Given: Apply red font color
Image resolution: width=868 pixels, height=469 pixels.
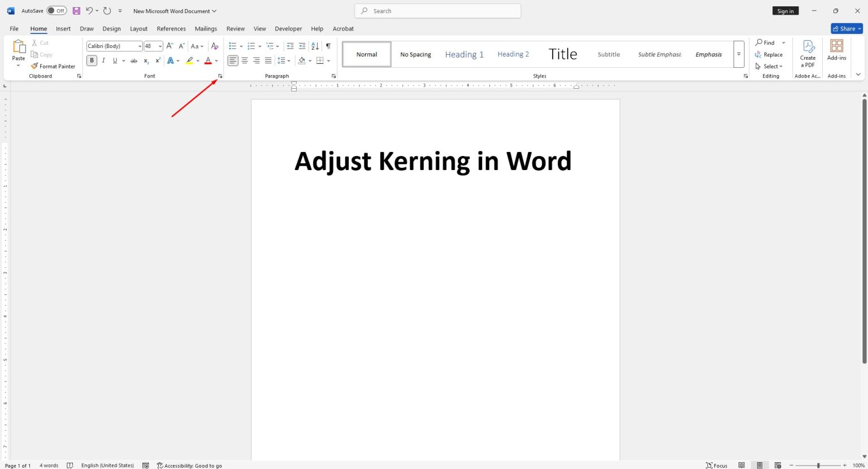Looking at the screenshot, I should click(x=208, y=60).
